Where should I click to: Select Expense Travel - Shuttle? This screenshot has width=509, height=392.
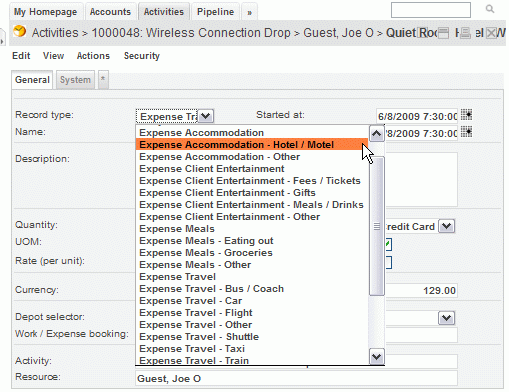[x=252, y=337]
